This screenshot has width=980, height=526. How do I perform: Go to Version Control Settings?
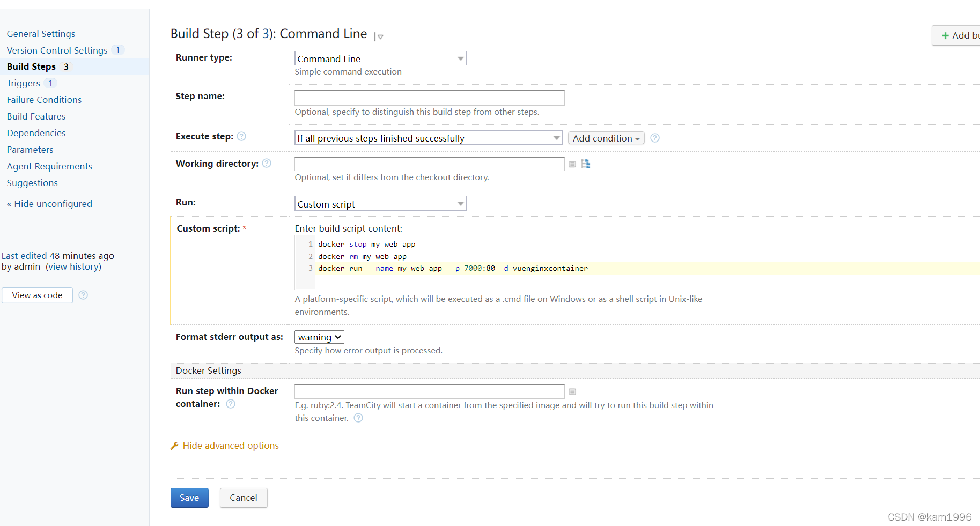[57, 50]
